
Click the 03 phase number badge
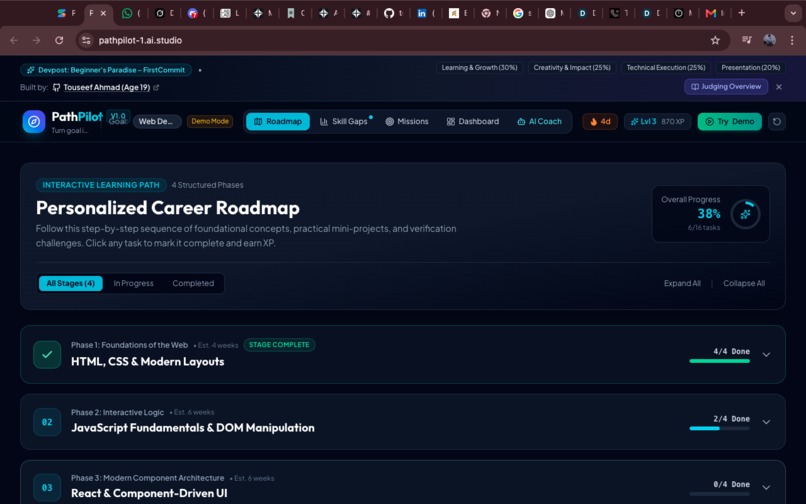coord(47,487)
